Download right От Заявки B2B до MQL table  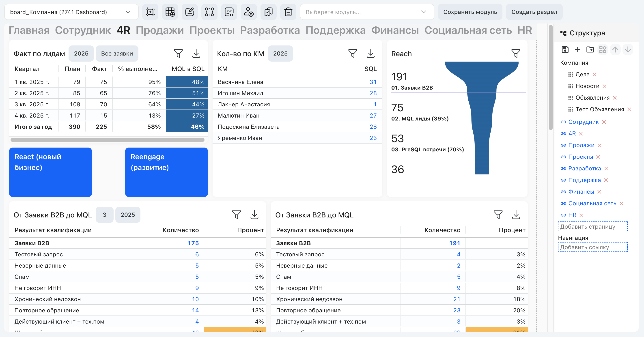tap(516, 215)
